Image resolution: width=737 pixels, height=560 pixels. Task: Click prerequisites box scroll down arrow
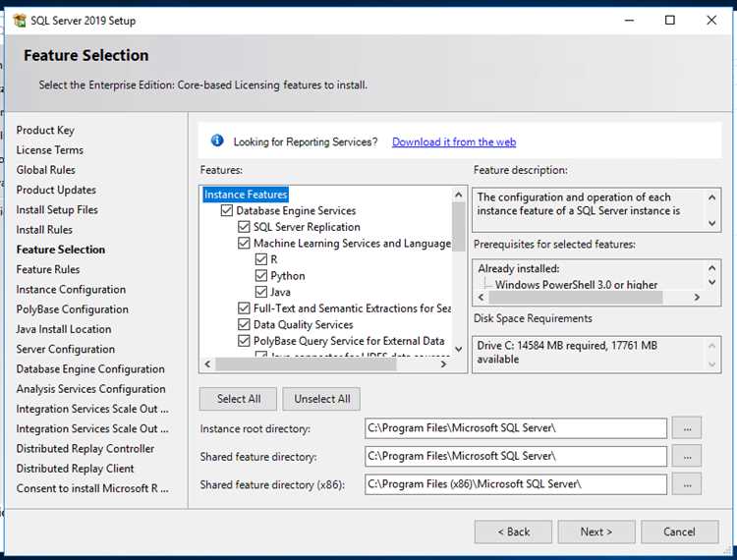click(x=712, y=282)
